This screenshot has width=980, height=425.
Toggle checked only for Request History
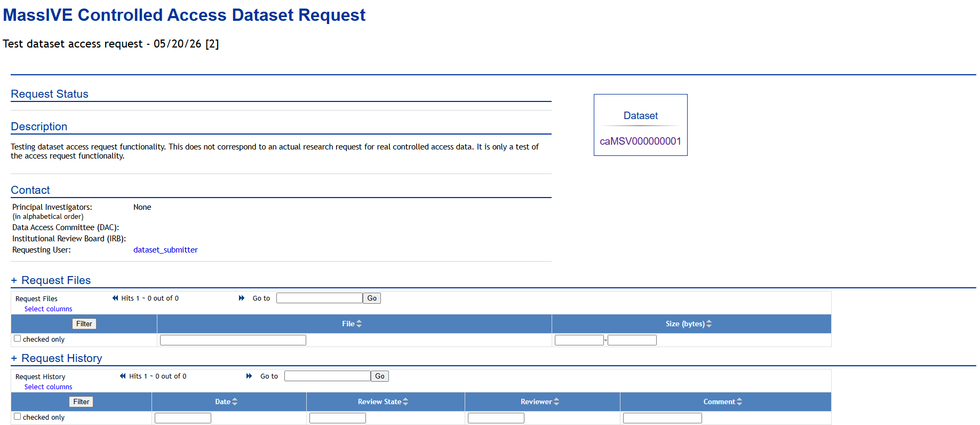click(x=18, y=416)
